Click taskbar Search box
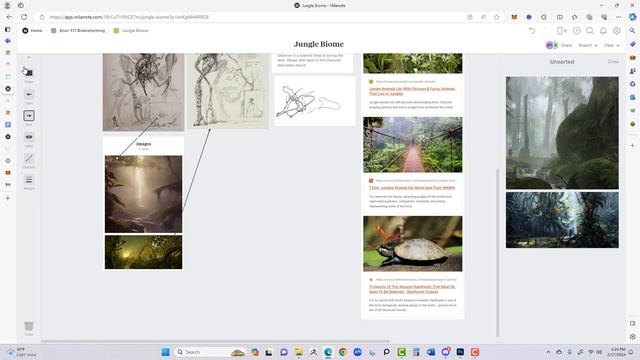Viewport: 640px width, 360px height. 210,352
